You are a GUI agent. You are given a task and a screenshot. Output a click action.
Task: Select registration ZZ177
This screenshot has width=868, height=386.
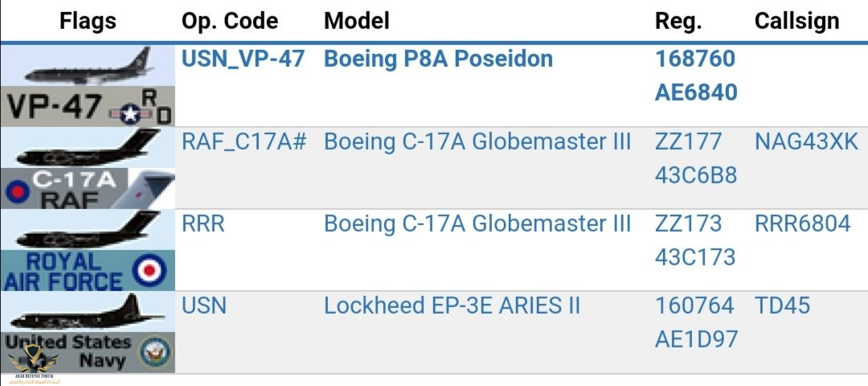tap(689, 142)
